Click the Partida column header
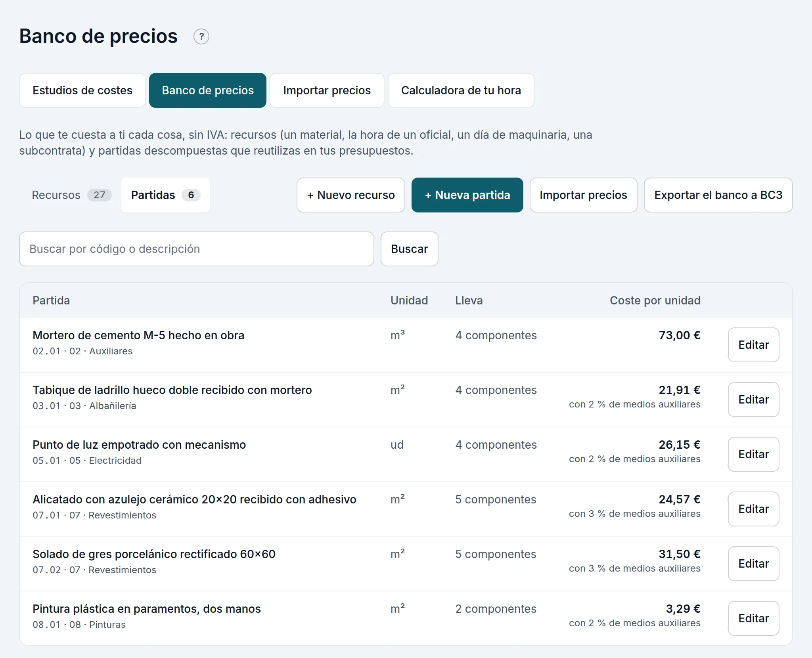The height and width of the screenshot is (658, 812). (51, 300)
